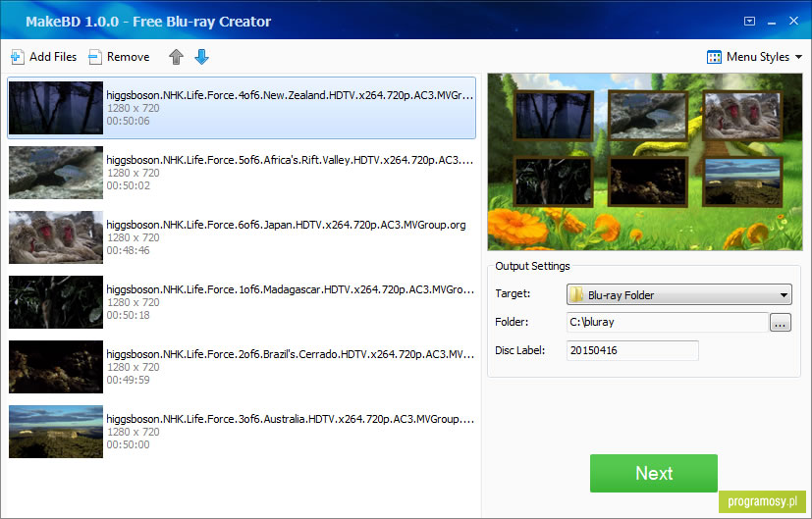The image size is (812, 519).
Task: Click the rock fish frame in menu preview
Action: (648, 116)
